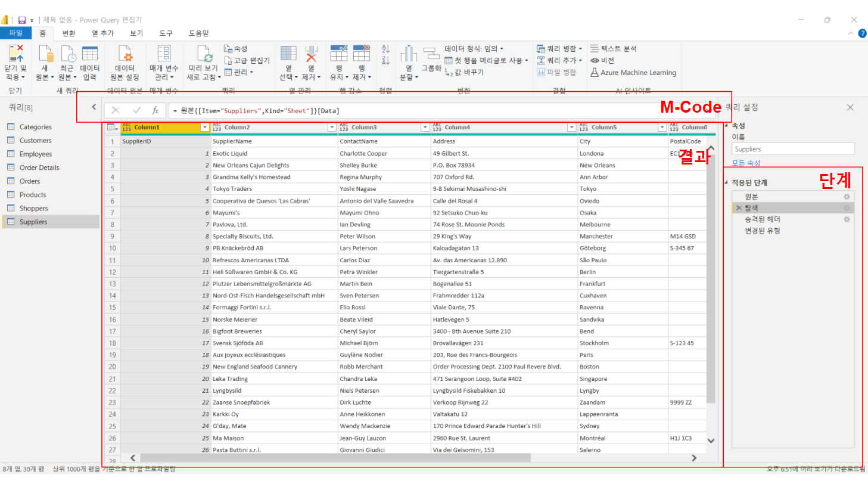Open 데이터 원본 설정
Image resolution: width=868 pixels, height=487 pixels.
pyautogui.click(x=125, y=63)
